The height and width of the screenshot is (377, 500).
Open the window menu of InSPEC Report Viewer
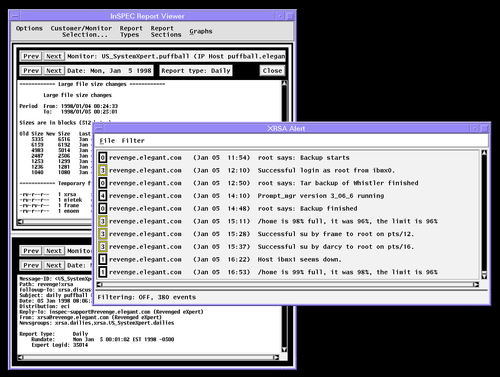[x=15, y=16]
